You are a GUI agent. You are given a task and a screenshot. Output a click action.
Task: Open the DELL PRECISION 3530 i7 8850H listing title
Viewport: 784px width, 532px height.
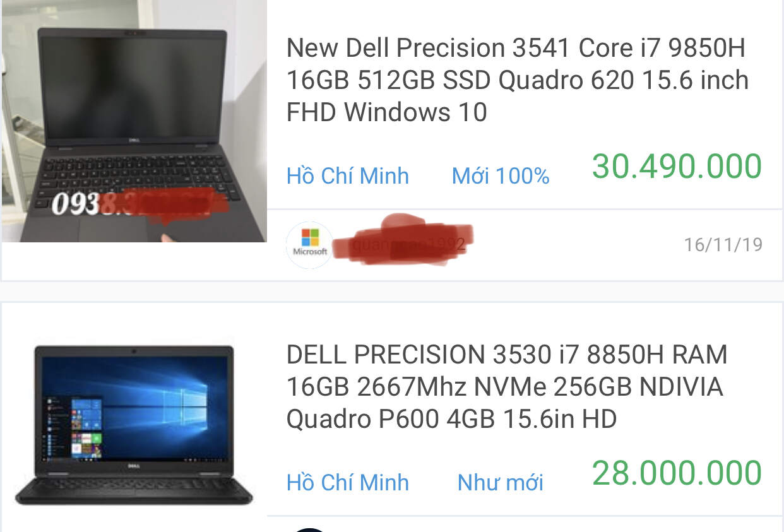click(507, 387)
